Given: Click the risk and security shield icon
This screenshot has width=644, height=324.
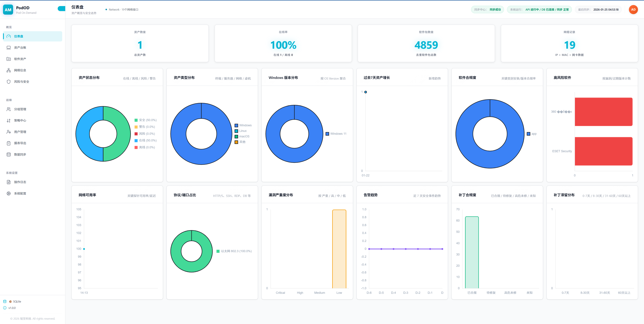Looking at the screenshot, I should coord(9,82).
